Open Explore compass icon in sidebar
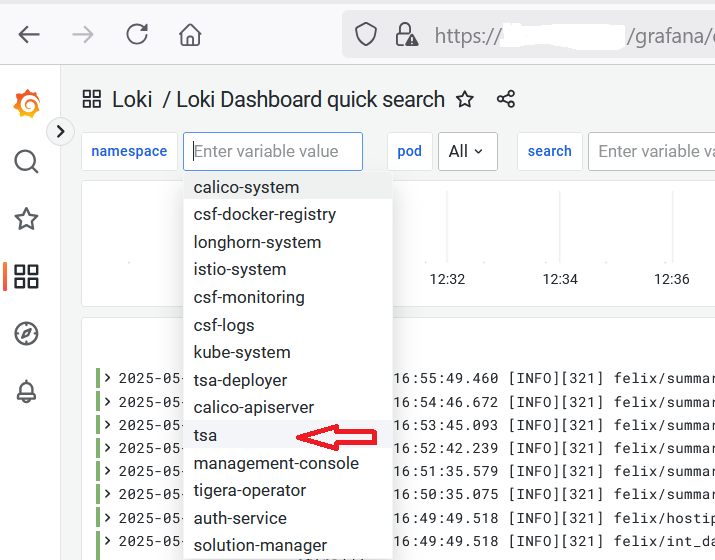Image resolution: width=715 pixels, height=560 pixels. [26, 334]
